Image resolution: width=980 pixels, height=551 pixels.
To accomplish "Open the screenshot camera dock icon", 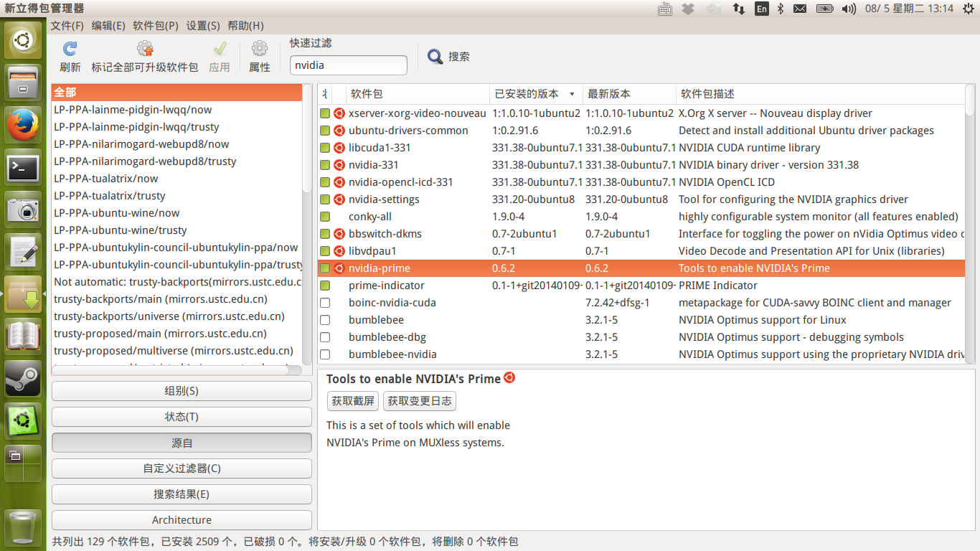I will (x=24, y=209).
